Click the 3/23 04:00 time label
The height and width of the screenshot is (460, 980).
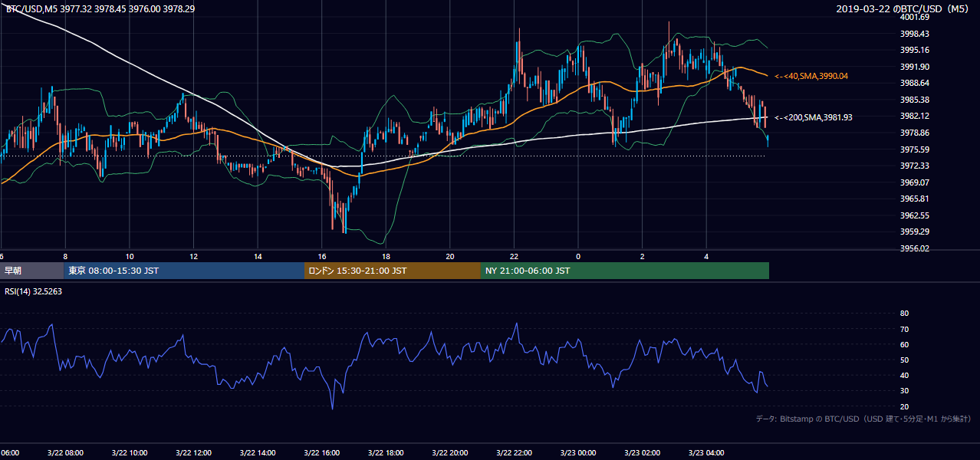click(x=707, y=453)
